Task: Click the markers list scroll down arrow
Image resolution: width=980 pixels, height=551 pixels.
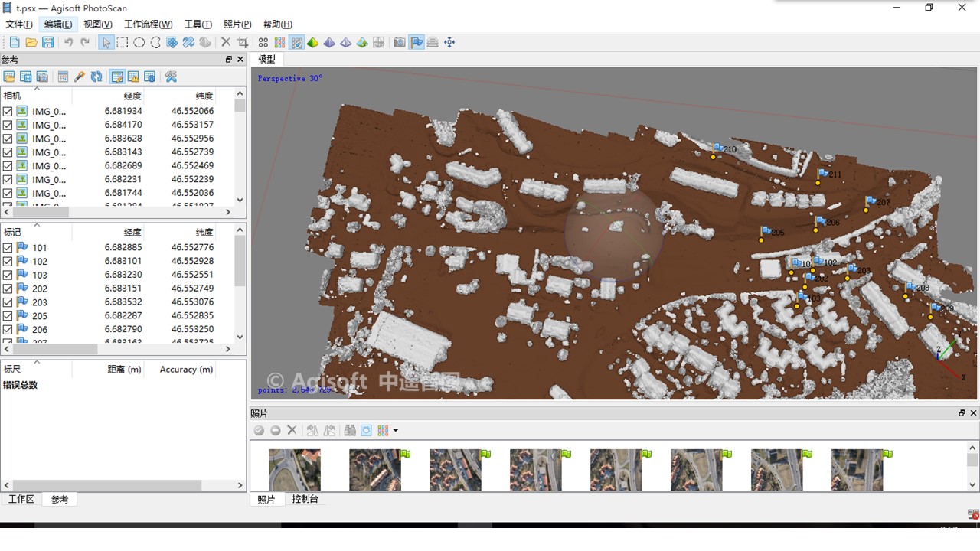Action: pos(240,337)
